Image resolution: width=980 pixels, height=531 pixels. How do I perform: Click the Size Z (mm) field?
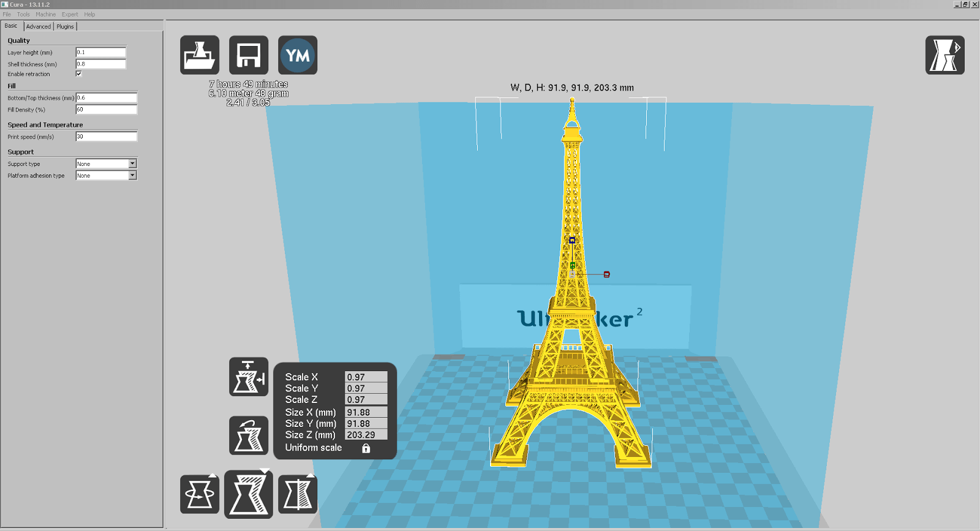tap(366, 435)
